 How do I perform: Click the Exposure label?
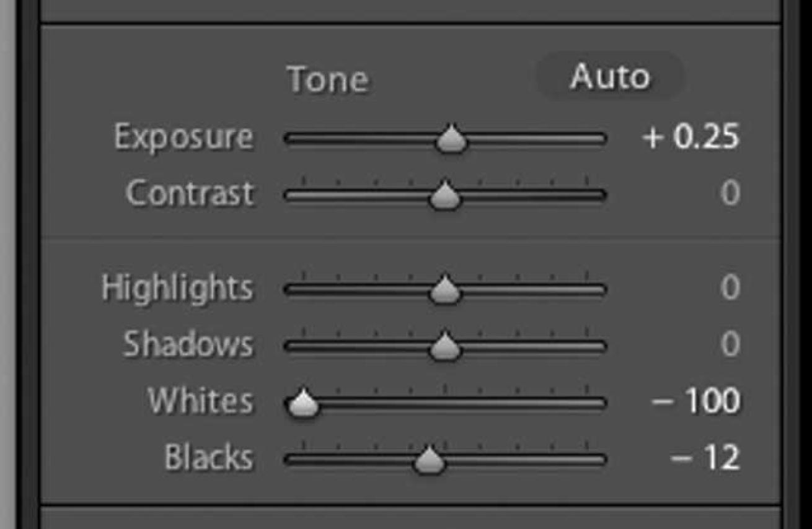coord(183,137)
